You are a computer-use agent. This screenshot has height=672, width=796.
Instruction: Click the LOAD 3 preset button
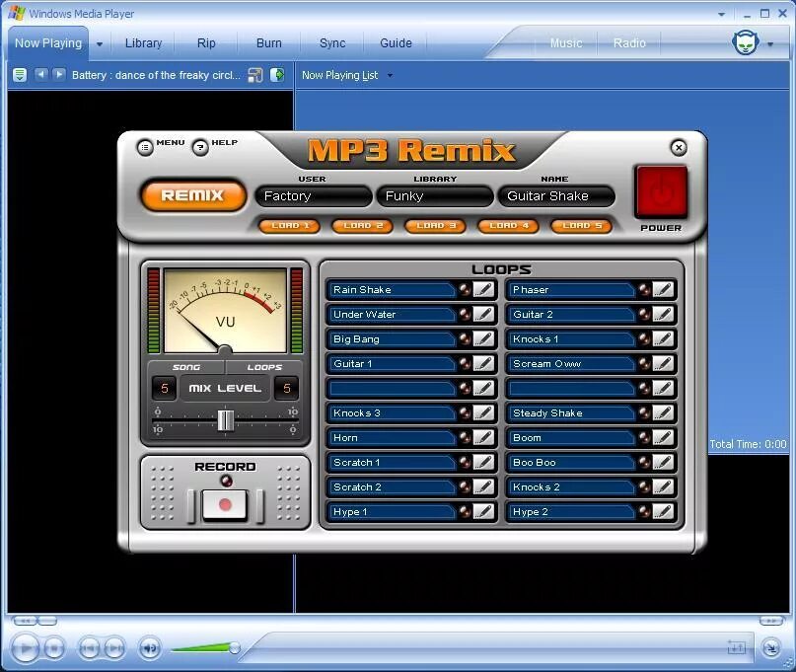(x=435, y=226)
